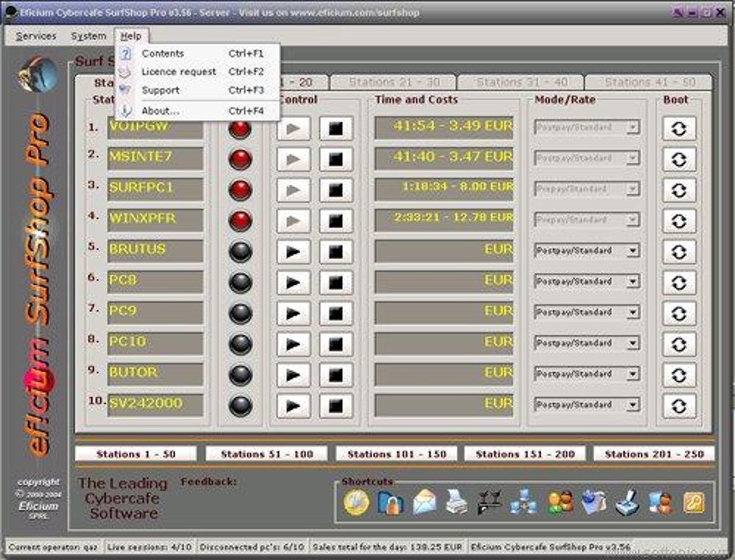Viewport: 735px width, 560px height.
Task: Click the printer shortcut icon
Action: 457,502
